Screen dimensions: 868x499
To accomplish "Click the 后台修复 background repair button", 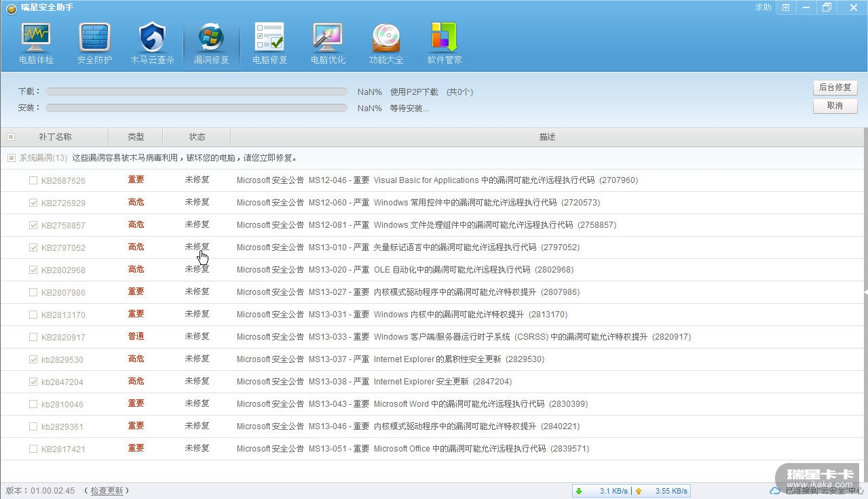I will (835, 87).
